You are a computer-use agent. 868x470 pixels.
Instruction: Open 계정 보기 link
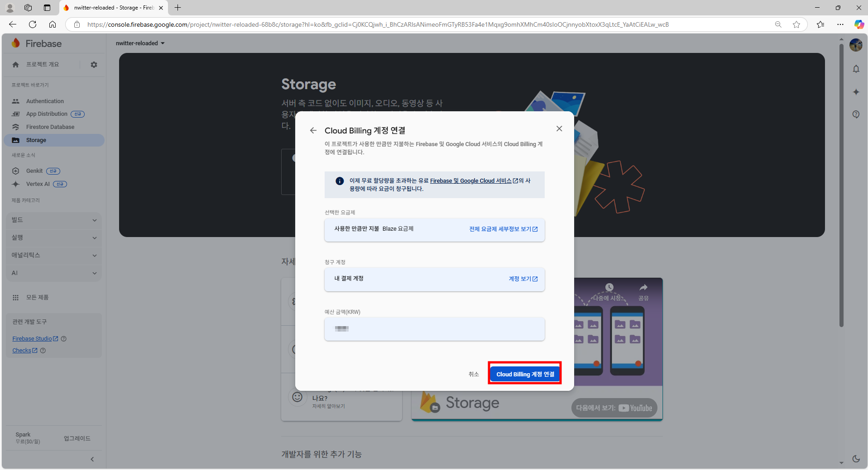pos(523,279)
